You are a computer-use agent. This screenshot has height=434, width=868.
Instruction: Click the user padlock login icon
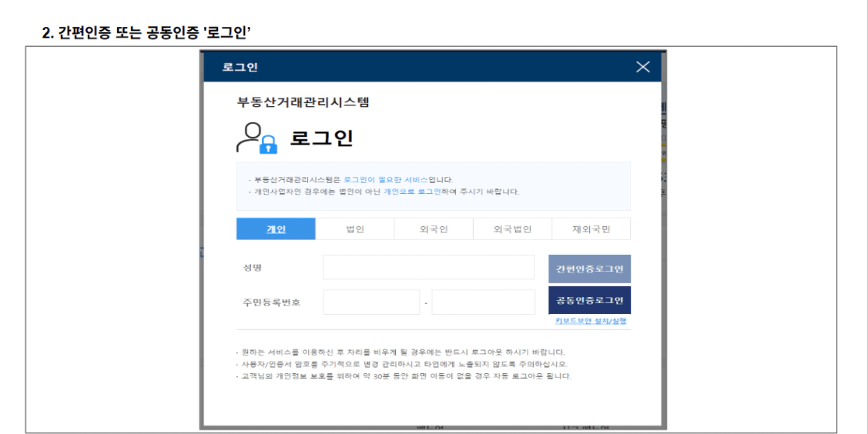point(256,138)
